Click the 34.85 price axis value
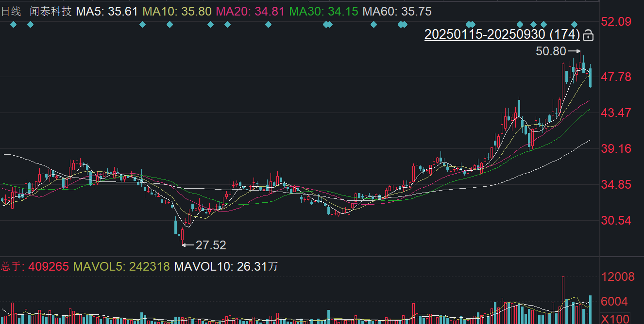The image size is (644, 324). click(x=617, y=184)
